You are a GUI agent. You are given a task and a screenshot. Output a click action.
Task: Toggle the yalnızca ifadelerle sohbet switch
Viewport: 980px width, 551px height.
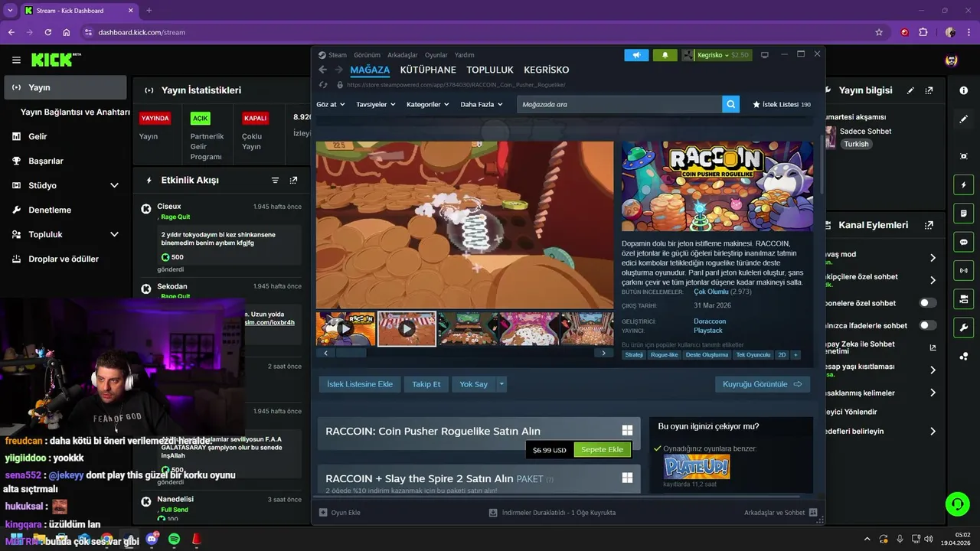click(x=927, y=325)
